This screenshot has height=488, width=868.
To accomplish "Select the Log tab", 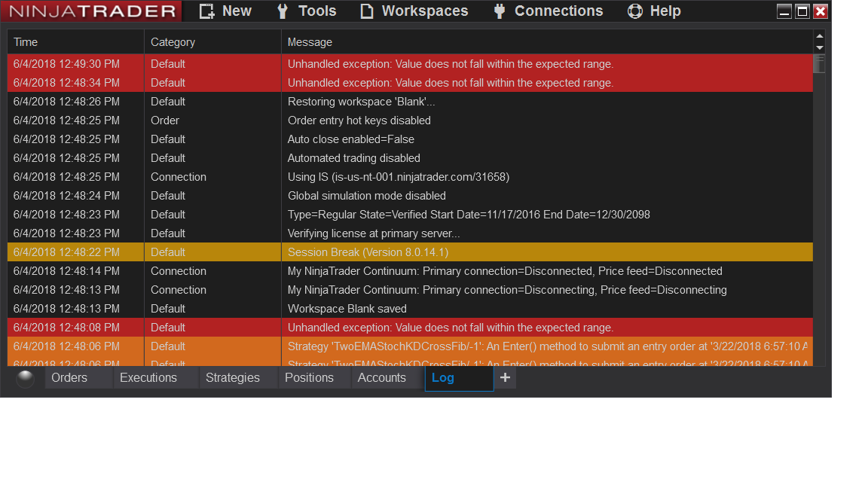I will [459, 379].
